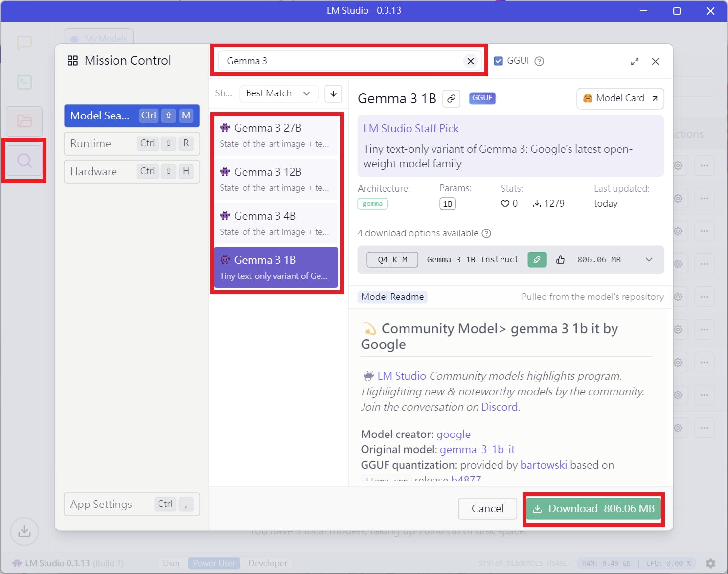Open the Model Search section

click(x=132, y=115)
